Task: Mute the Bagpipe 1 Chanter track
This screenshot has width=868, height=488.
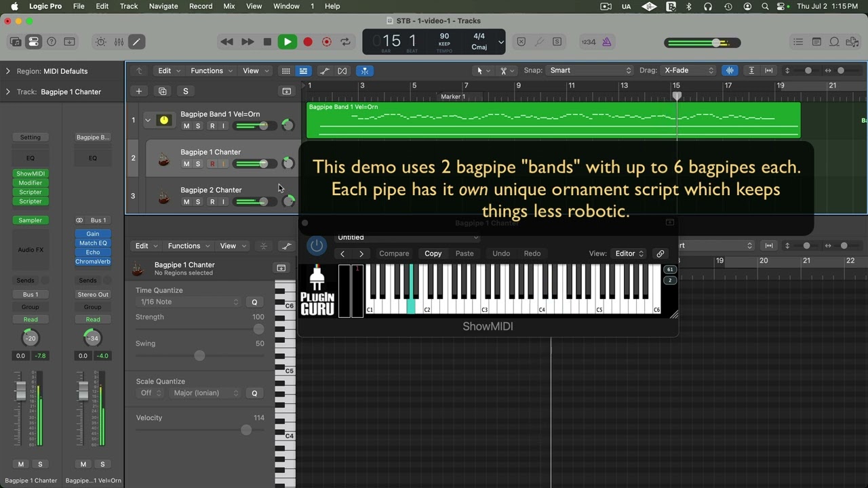Action: (x=186, y=164)
